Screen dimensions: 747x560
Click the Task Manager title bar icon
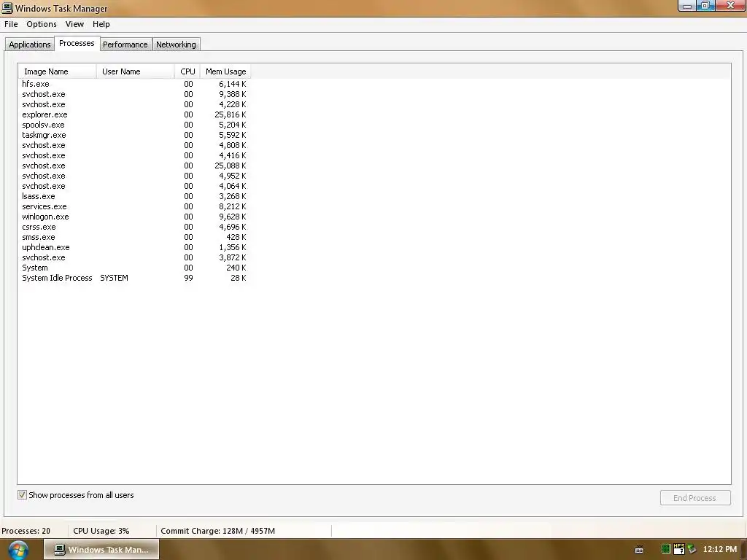coord(7,8)
